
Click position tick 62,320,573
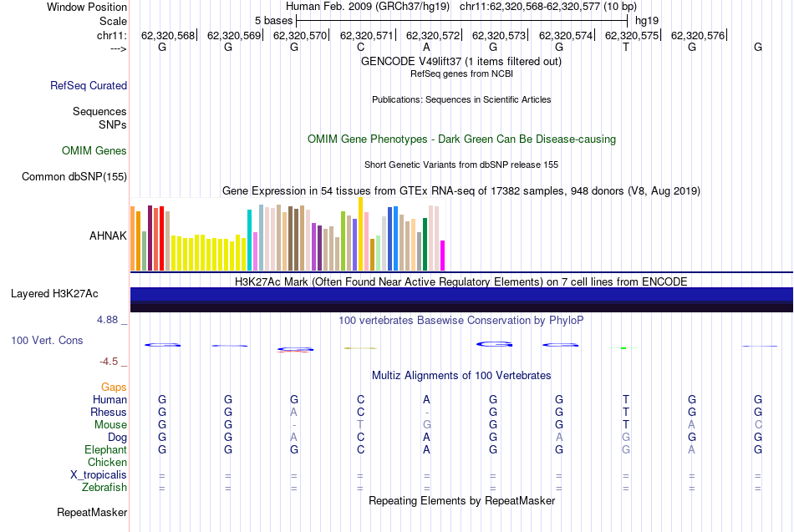(499, 35)
